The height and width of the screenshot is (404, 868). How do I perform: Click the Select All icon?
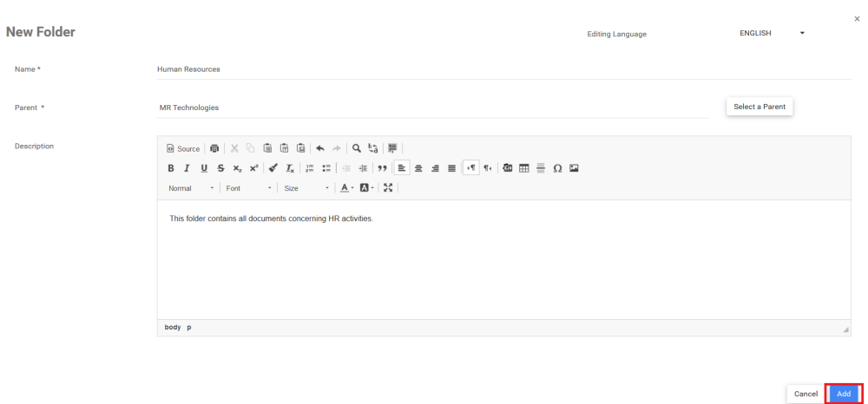click(392, 148)
